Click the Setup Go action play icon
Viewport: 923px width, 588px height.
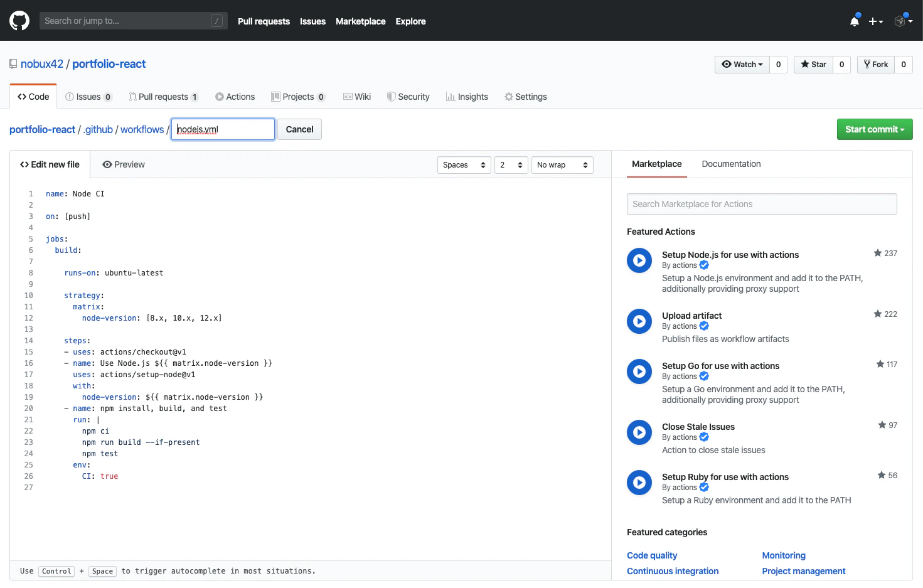(639, 372)
